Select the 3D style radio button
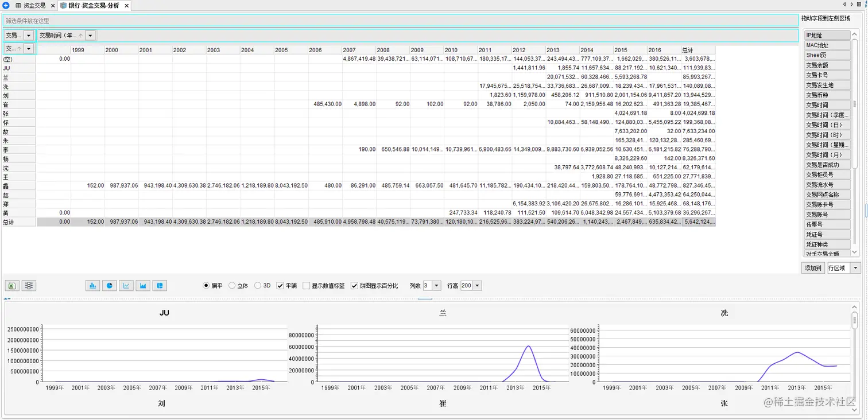868x420 pixels. [x=258, y=286]
